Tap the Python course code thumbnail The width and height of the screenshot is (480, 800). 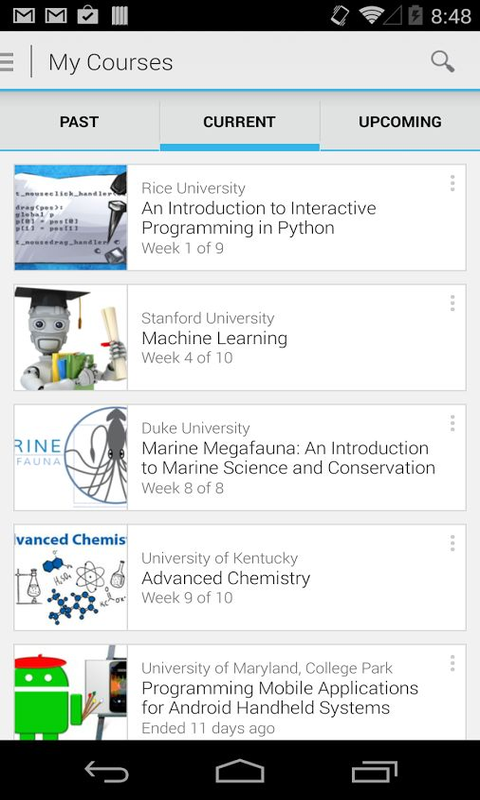point(70,217)
